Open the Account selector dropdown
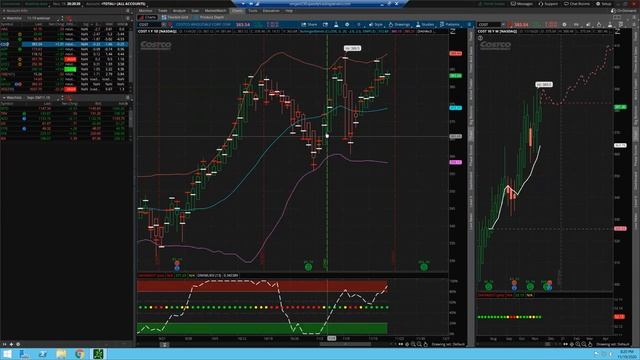The image size is (640, 360). (124, 4)
